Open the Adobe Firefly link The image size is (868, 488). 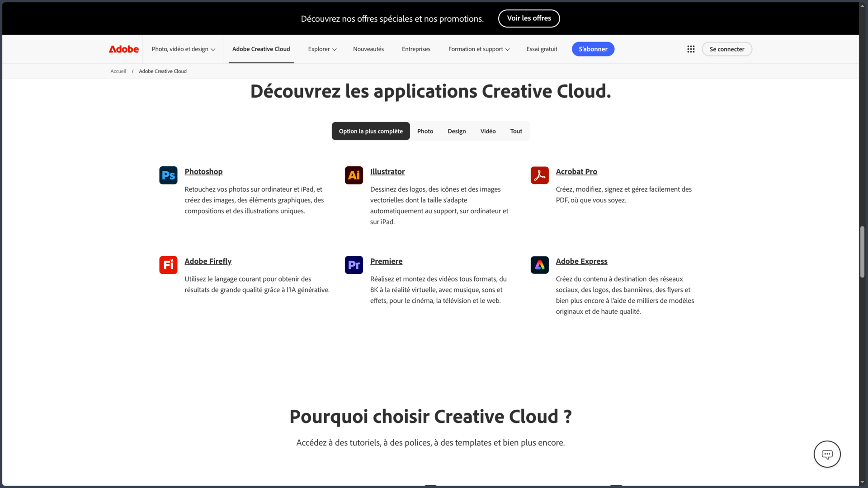(x=208, y=261)
